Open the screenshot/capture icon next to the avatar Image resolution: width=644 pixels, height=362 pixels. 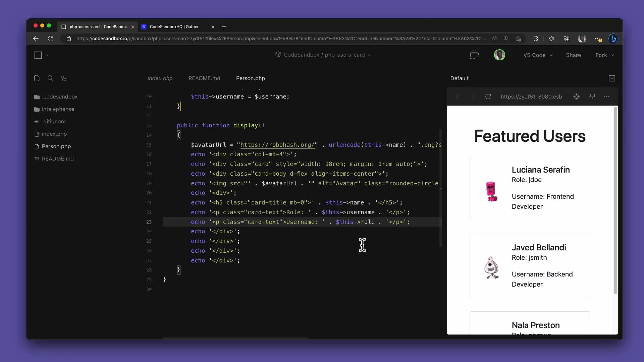(x=474, y=55)
